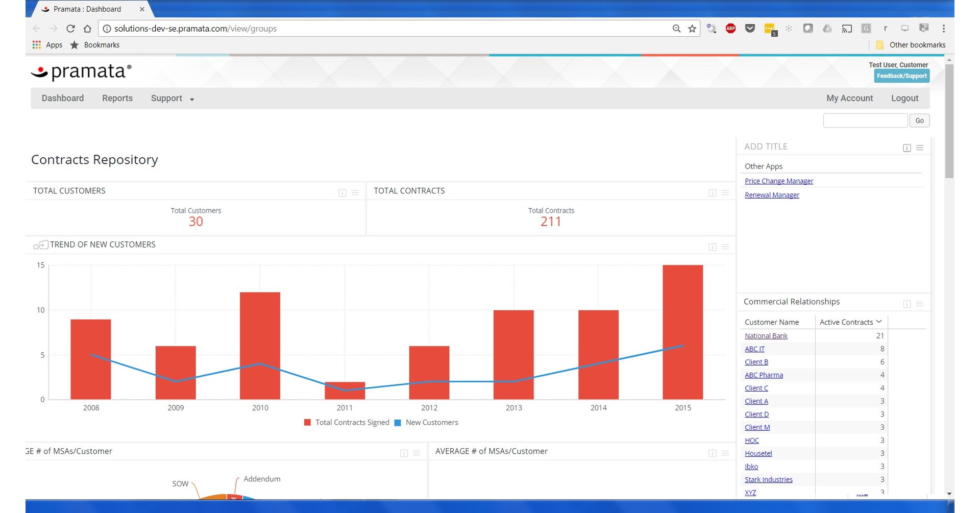Click the Pocket extension icon

[750, 29]
